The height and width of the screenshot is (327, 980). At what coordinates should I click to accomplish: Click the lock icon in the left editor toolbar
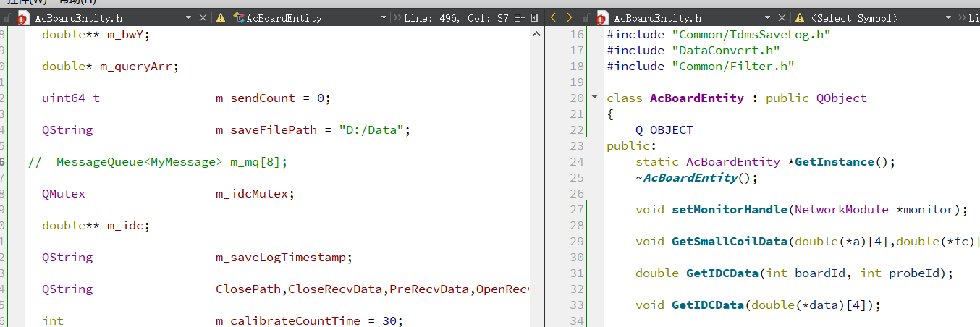(7, 18)
